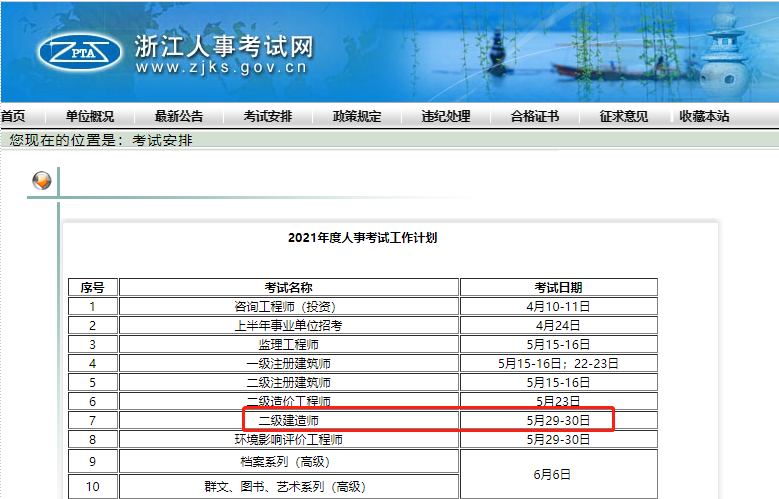Navigate to 合格证书 menu item
Screen dimensions: 779x499
535,116
